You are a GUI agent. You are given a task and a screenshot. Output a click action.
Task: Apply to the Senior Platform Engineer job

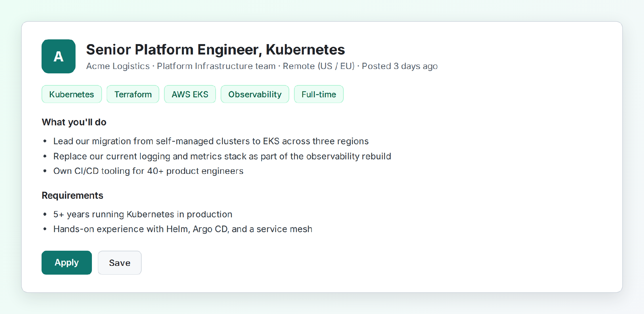67,263
